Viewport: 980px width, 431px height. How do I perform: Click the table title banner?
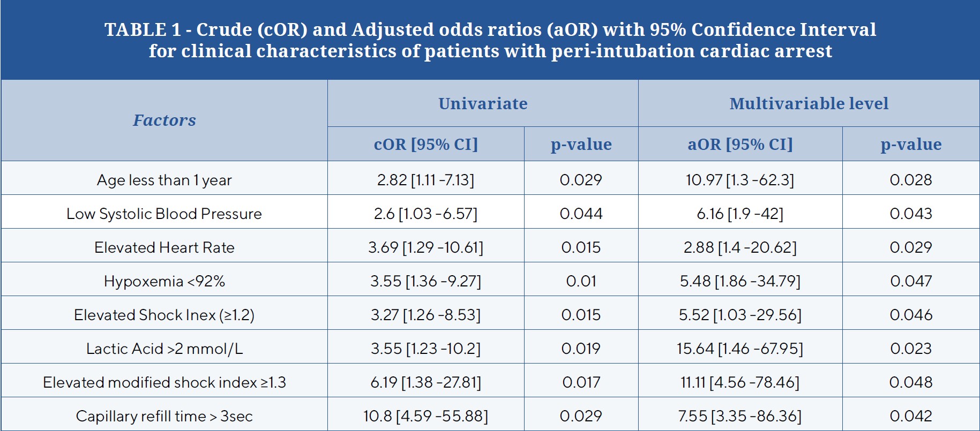tap(490, 40)
